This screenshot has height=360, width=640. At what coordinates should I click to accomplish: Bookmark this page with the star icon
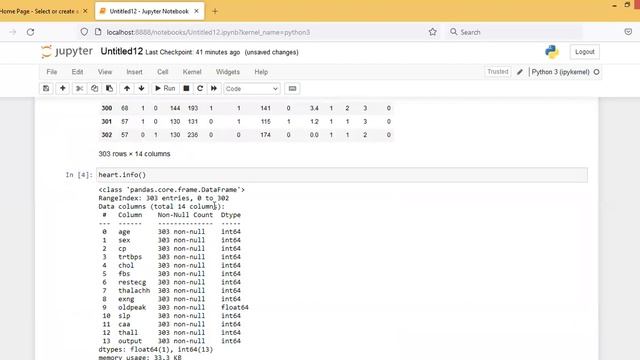point(433,32)
